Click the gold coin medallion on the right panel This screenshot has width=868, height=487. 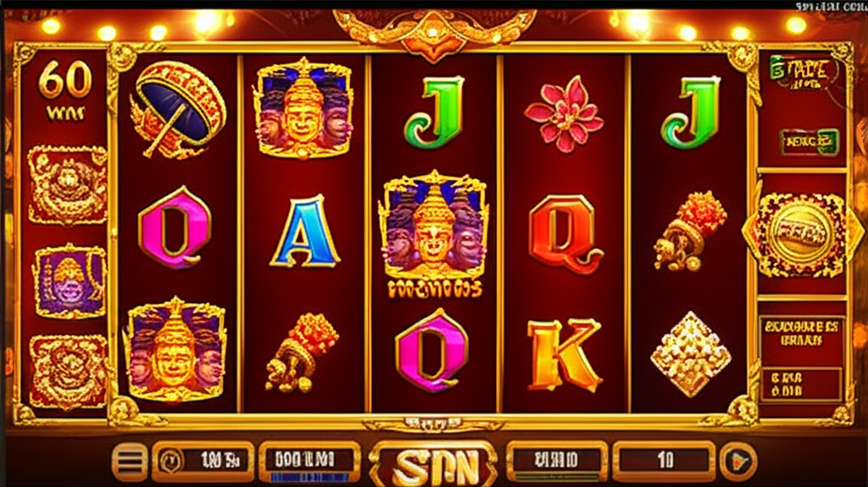(x=800, y=234)
